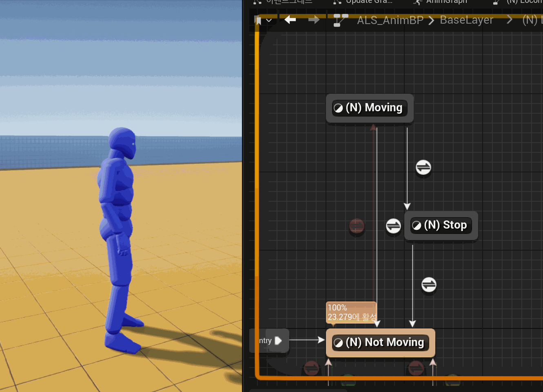
Task: Go to BaseLayer in breadcrumb
Action: tap(466, 20)
